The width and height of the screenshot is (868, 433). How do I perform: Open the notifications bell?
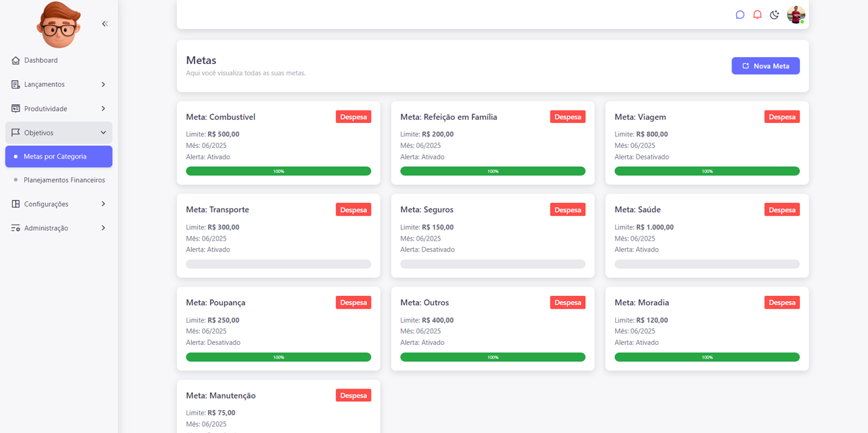click(x=757, y=15)
